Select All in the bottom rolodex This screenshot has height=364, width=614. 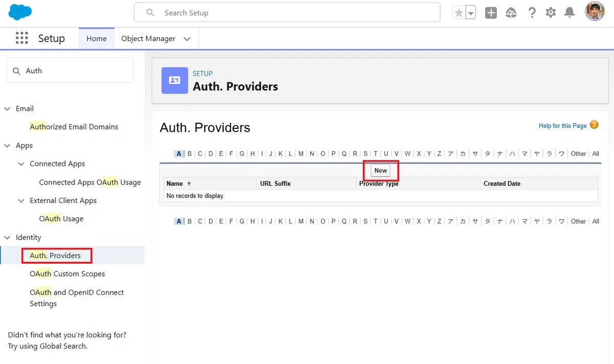click(596, 221)
